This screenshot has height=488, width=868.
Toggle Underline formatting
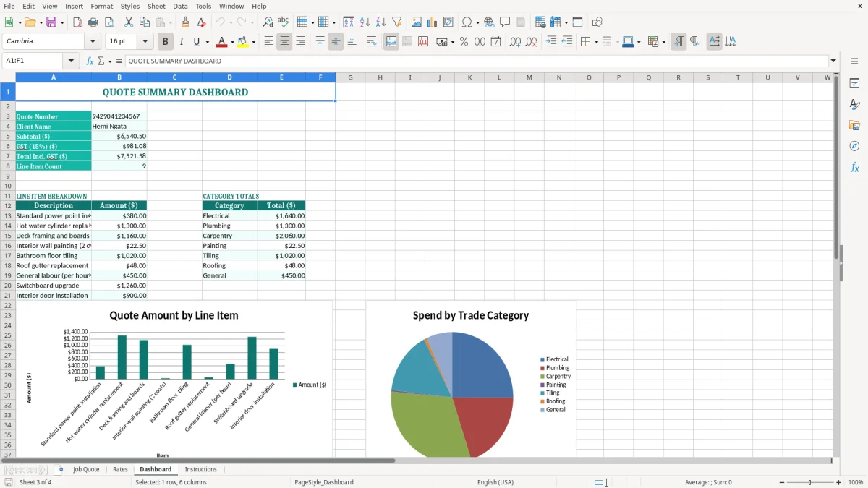point(196,42)
